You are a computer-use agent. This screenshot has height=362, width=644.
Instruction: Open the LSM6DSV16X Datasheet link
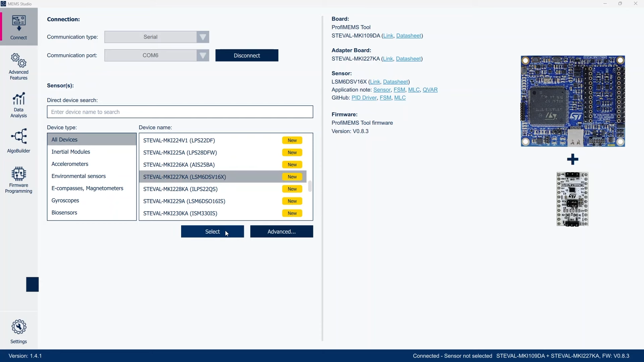[396, 81]
